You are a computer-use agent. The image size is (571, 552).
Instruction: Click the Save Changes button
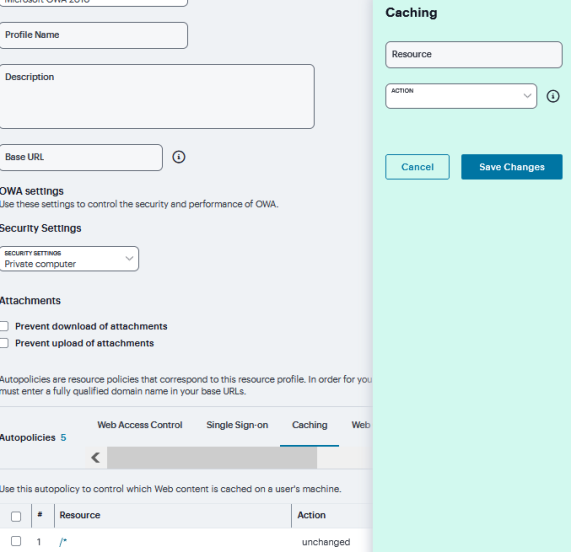point(512,167)
